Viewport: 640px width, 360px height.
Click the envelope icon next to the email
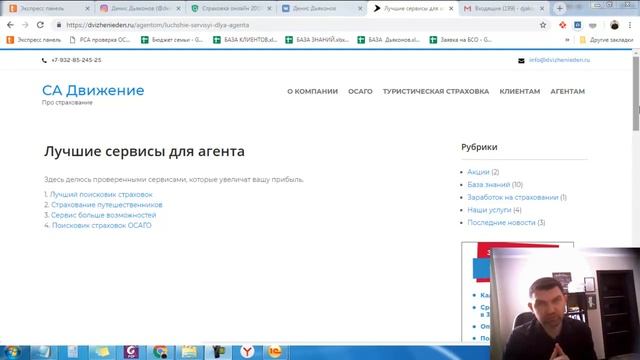(521, 60)
